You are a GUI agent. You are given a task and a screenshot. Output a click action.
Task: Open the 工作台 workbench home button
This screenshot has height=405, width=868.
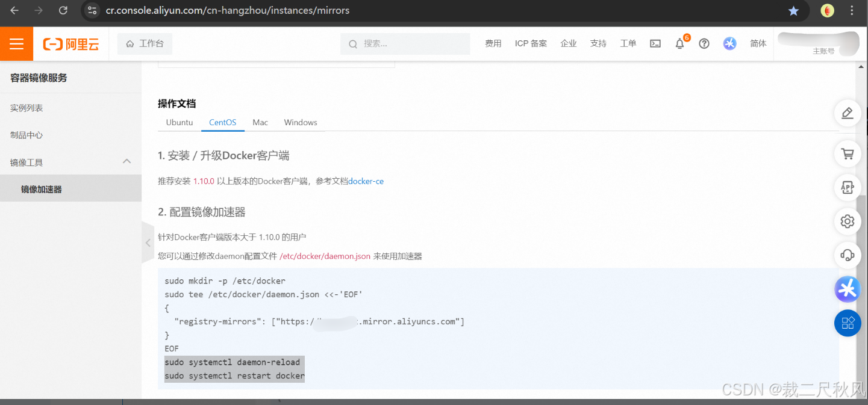(x=145, y=44)
